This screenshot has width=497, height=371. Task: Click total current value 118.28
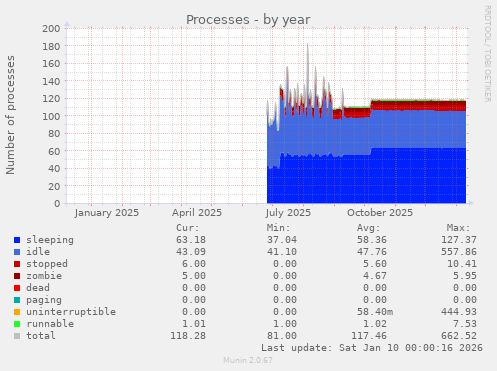(188, 336)
